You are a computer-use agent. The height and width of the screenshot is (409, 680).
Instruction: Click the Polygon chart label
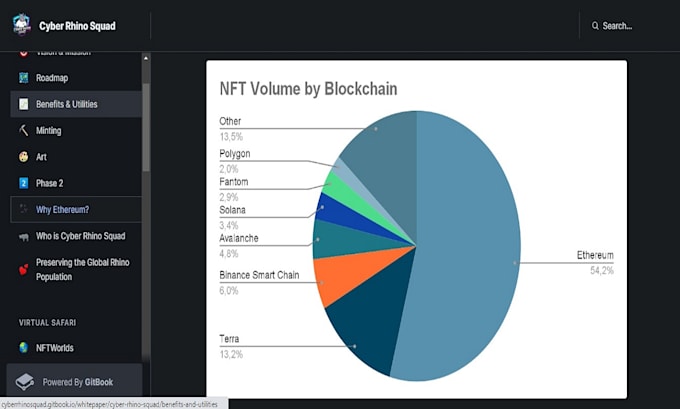point(235,154)
